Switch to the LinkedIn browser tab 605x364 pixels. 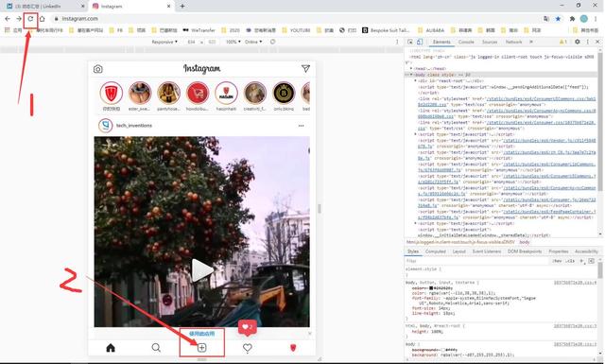tap(43, 7)
